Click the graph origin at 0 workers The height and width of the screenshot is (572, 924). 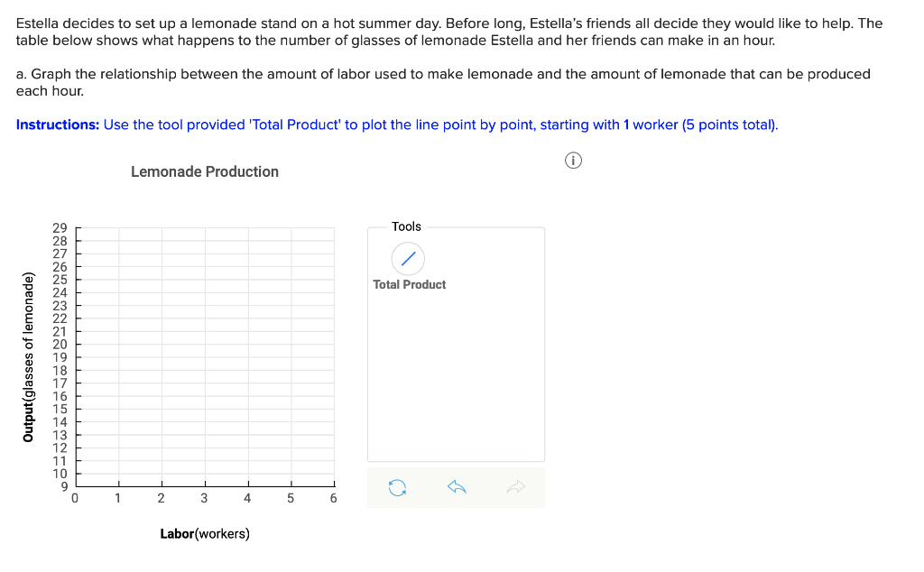(x=76, y=486)
